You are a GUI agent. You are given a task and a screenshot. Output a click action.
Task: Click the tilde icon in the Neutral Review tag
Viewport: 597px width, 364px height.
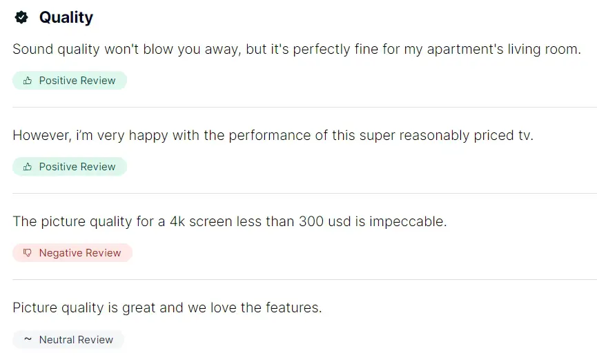(x=28, y=339)
